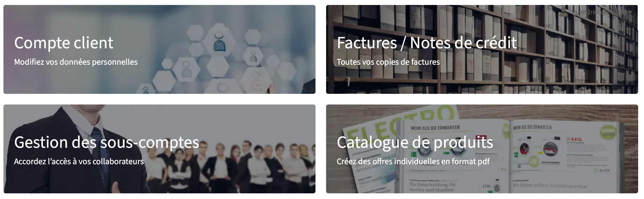Image resolution: width=644 pixels, height=199 pixels.
Task: Click the AEG logo in the catalogue image
Action: pos(574,139)
